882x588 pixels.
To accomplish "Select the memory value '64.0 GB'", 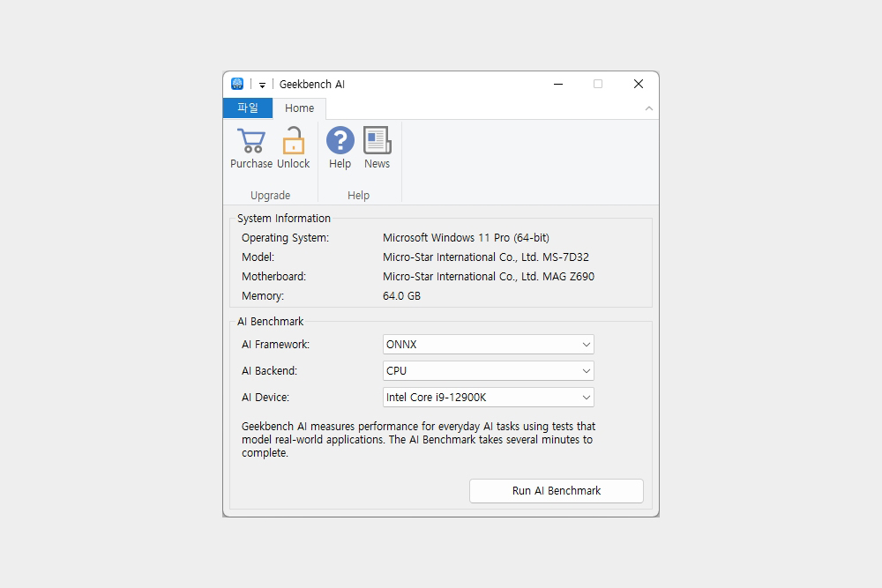I will click(401, 295).
